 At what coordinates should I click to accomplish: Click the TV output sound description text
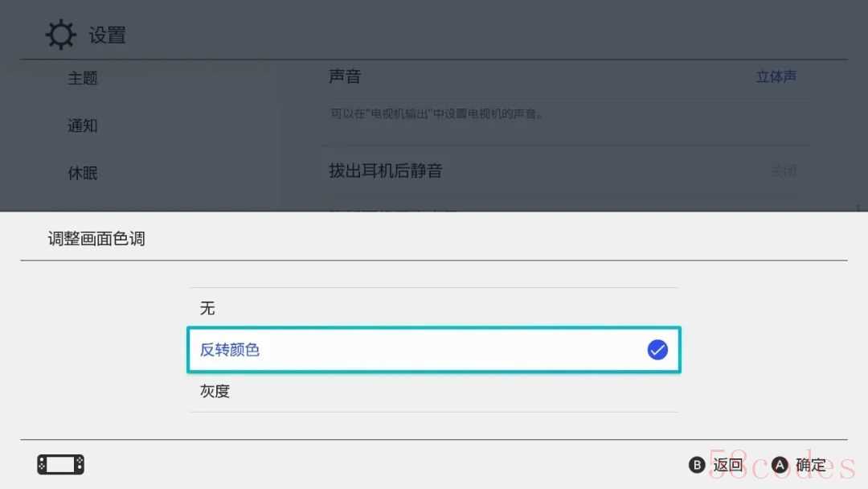[x=436, y=114]
